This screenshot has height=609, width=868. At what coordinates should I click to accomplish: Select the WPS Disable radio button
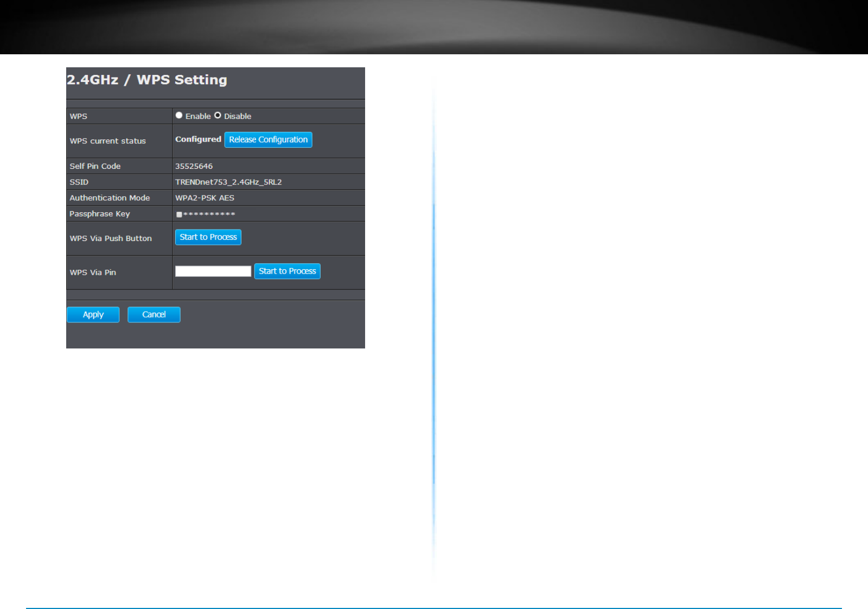[218, 116]
